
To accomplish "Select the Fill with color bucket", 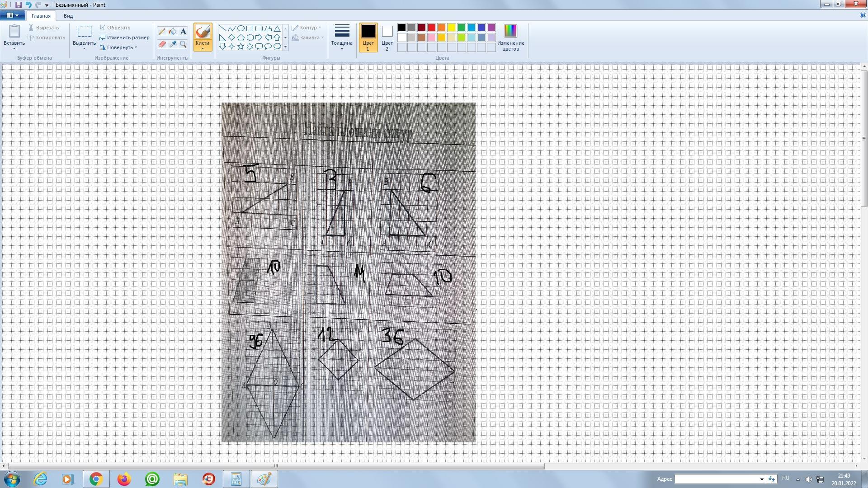I will [173, 32].
